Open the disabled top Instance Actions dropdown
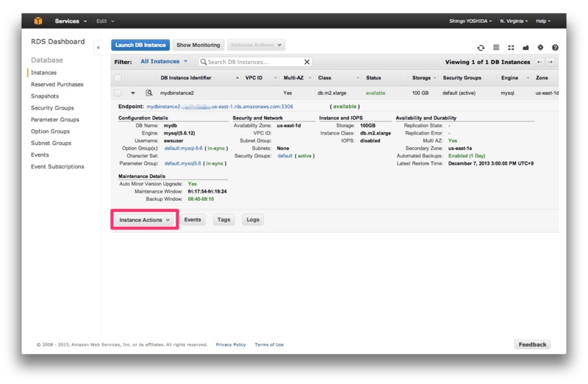 pos(256,45)
